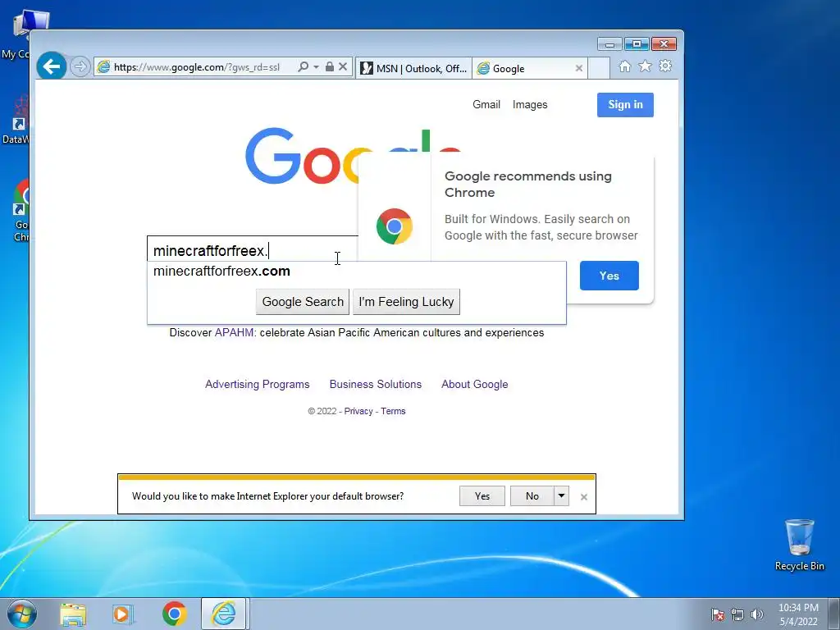Open the APAHM link
840x630 pixels.
[x=234, y=333]
